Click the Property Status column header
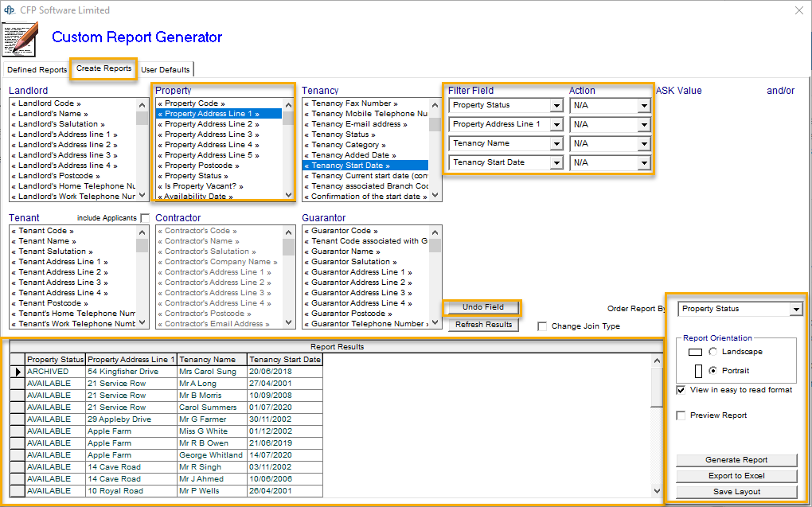Screen dimensions: 812x507 click(x=55, y=360)
